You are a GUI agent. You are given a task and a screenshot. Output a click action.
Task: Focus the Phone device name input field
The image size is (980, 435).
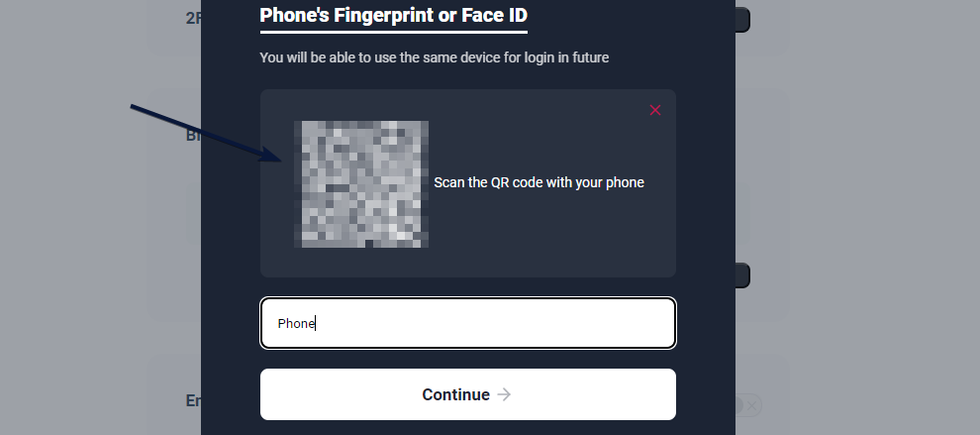tap(467, 323)
